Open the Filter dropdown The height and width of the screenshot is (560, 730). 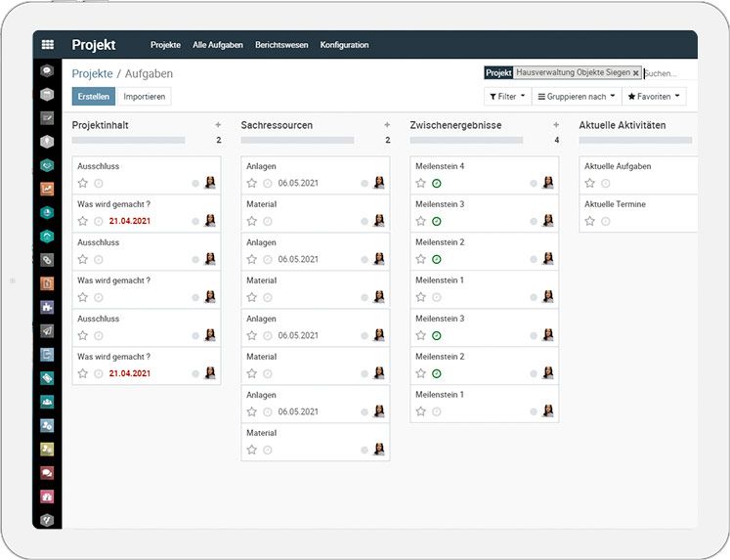coord(507,97)
